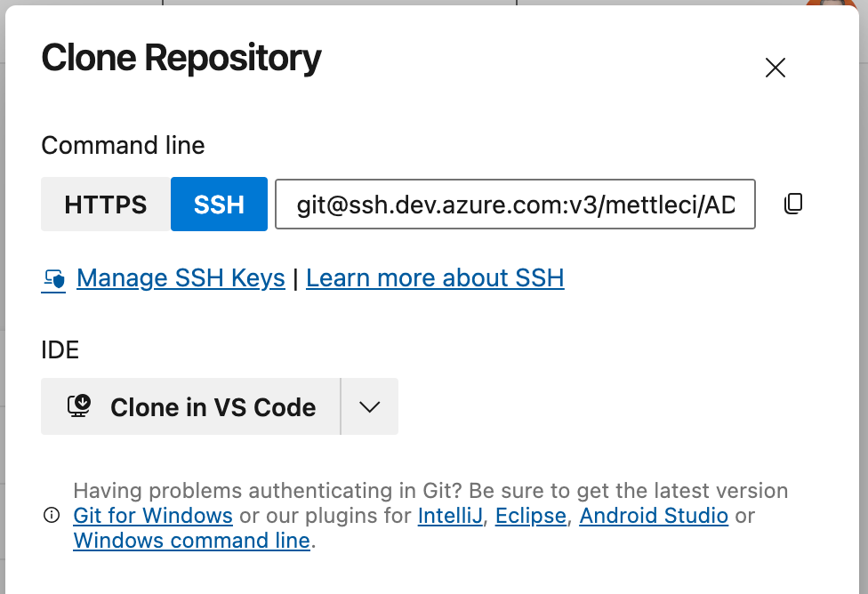Open the Android Studio plugin link
The height and width of the screenshot is (594, 868).
pos(654,516)
